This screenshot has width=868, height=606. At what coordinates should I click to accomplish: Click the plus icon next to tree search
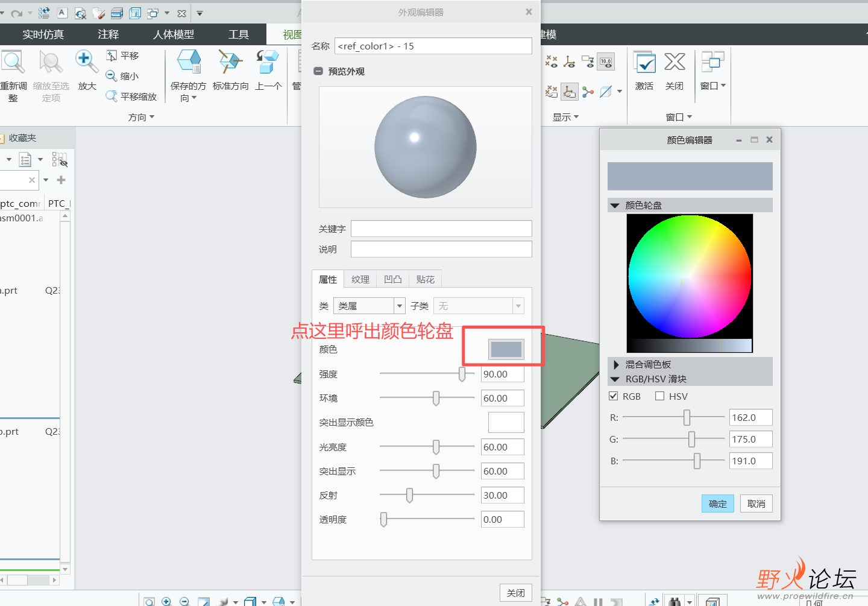click(x=61, y=180)
